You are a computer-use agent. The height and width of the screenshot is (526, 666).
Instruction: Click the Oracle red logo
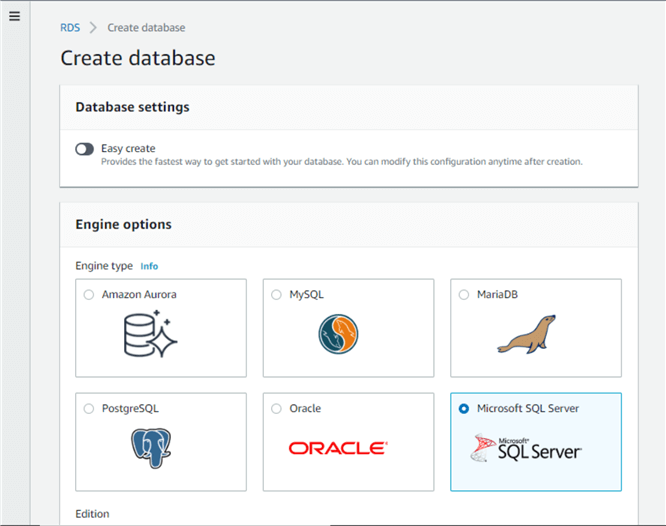pyautogui.click(x=338, y=448)
